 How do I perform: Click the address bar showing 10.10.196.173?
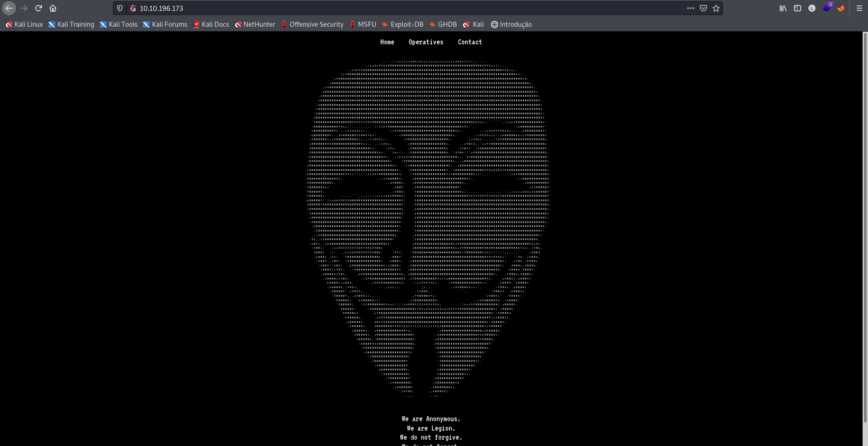pos(407,8)
